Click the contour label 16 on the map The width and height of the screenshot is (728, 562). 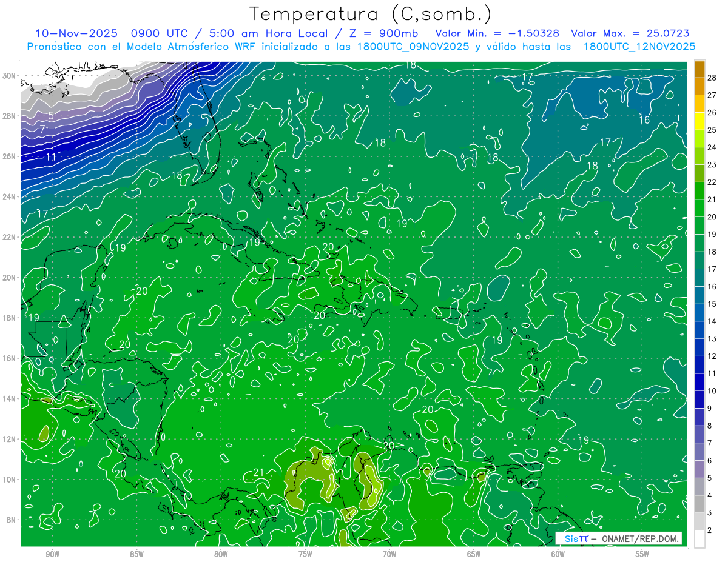(x=644, y=120)
